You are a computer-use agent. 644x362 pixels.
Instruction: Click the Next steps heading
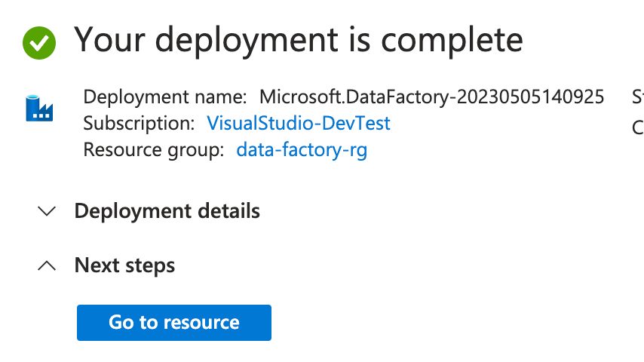coord(124,265)
